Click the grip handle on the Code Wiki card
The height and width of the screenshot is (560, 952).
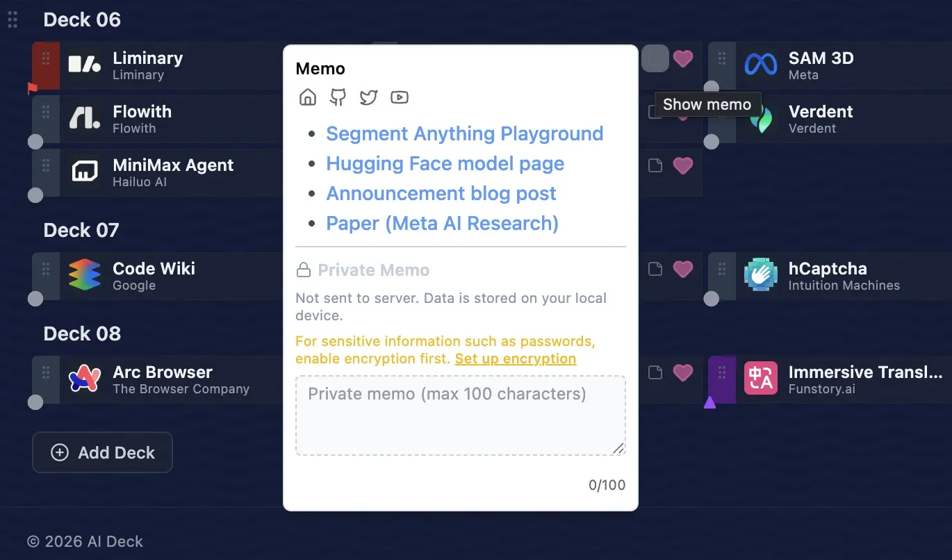pos(46,269)
